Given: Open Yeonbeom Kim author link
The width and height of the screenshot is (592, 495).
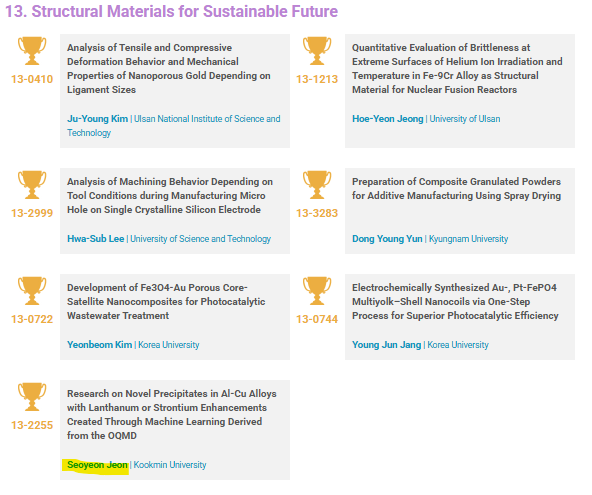Looking at the screenshot, I should click(x=100, y=345).
